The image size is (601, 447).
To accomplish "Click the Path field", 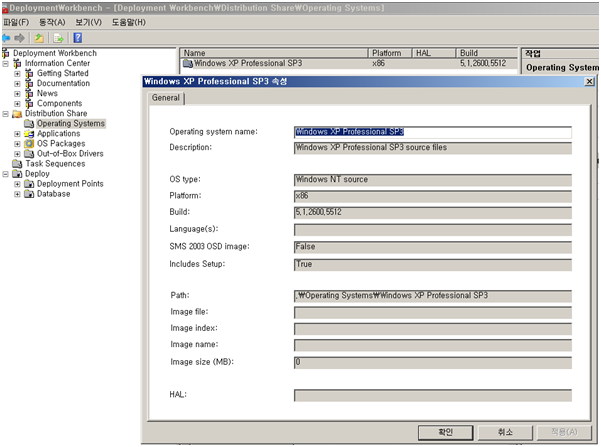I will point(433,296).
